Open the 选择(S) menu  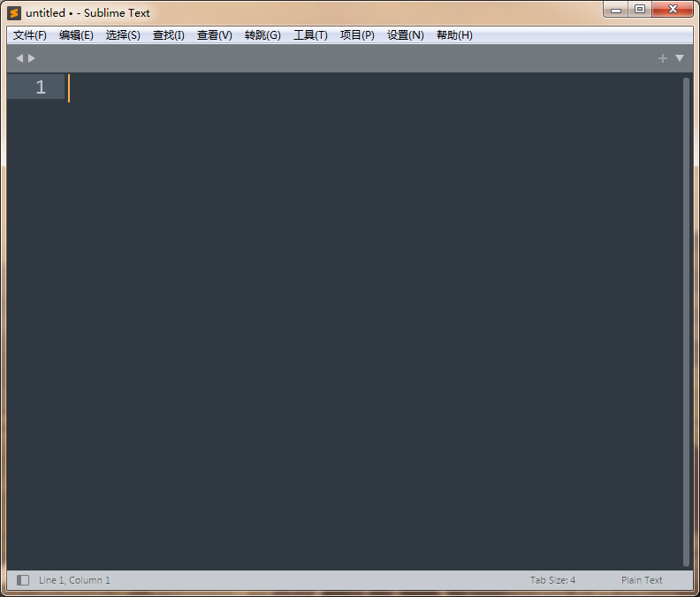coord(123,35)
